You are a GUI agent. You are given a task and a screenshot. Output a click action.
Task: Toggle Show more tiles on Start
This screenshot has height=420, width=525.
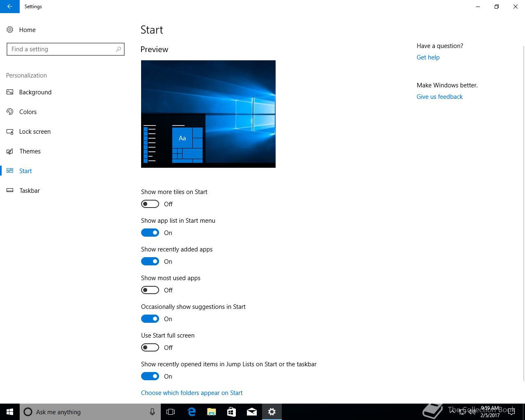150,204
